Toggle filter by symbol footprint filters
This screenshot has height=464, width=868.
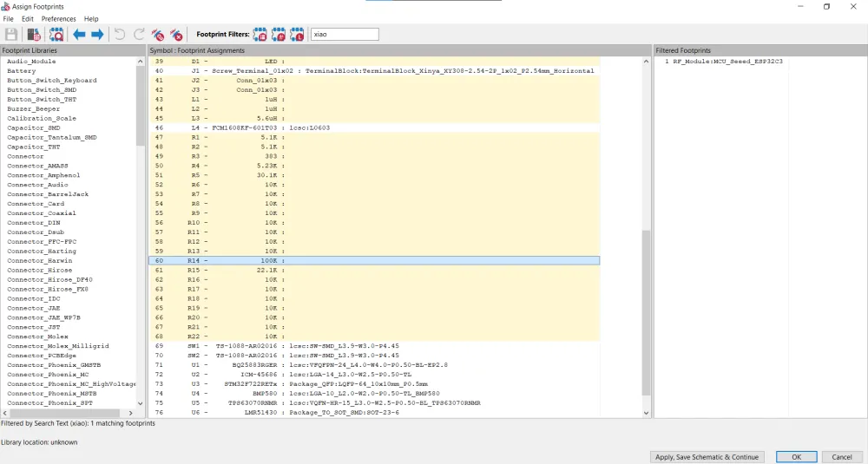pos(260,35)
